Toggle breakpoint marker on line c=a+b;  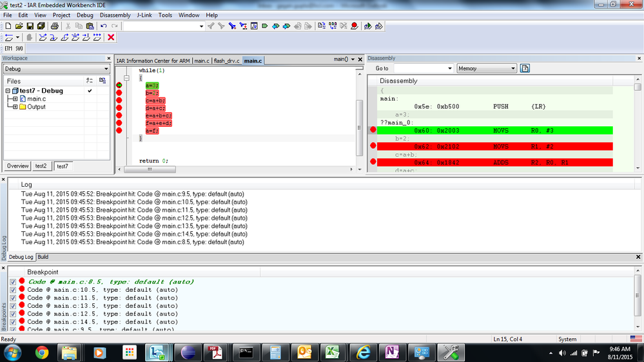[119, 100]
